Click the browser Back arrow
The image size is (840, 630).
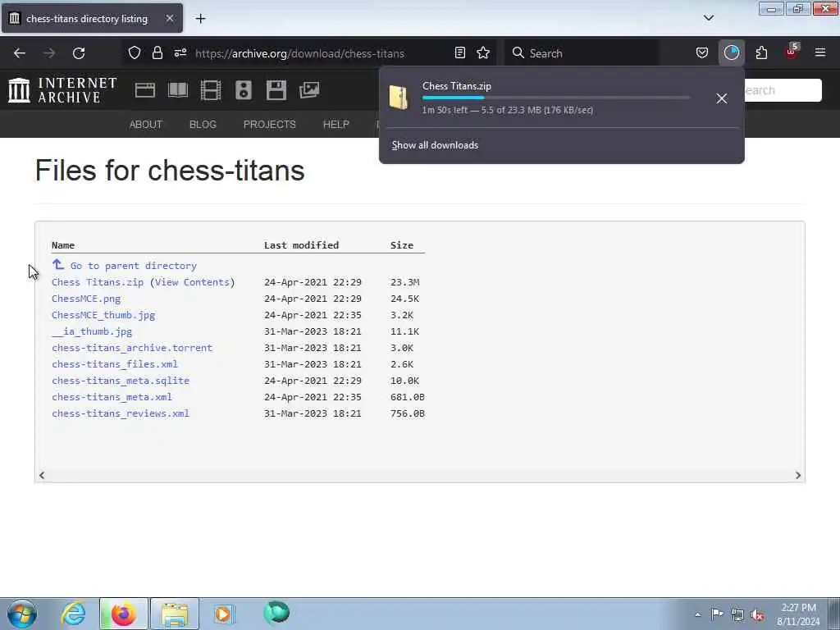point(20,53)
